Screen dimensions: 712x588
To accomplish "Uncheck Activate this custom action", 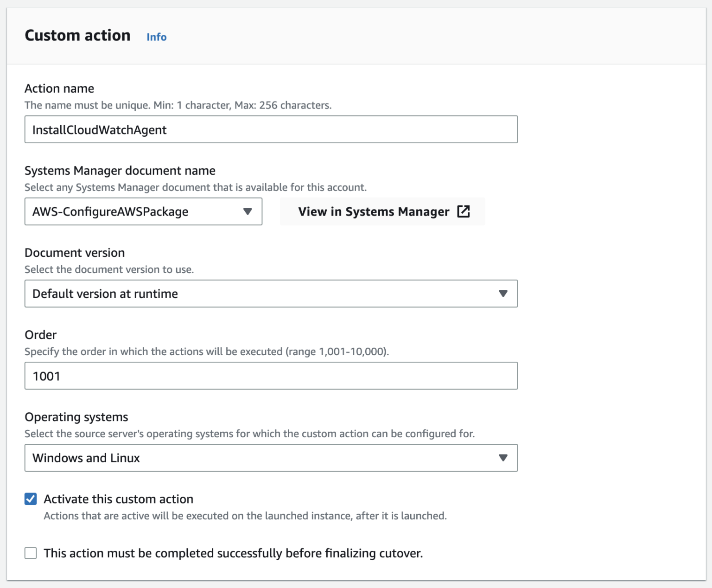I will click(31, 499).
